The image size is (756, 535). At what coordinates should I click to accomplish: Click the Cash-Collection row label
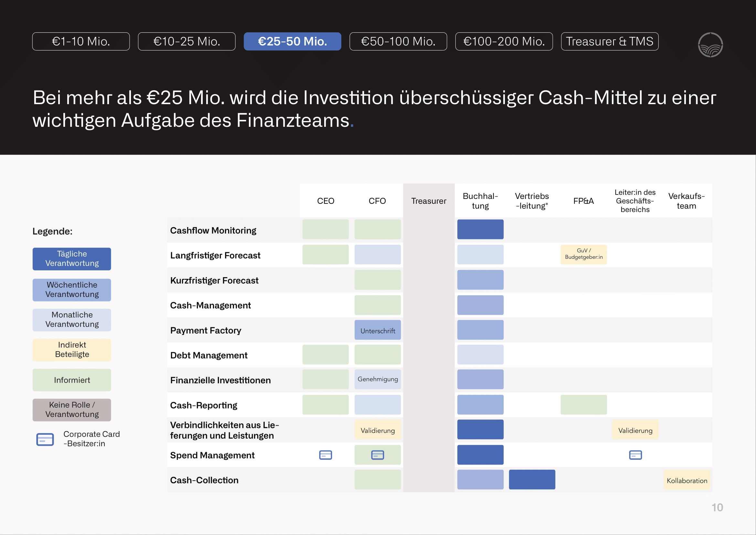click(204, 480)
